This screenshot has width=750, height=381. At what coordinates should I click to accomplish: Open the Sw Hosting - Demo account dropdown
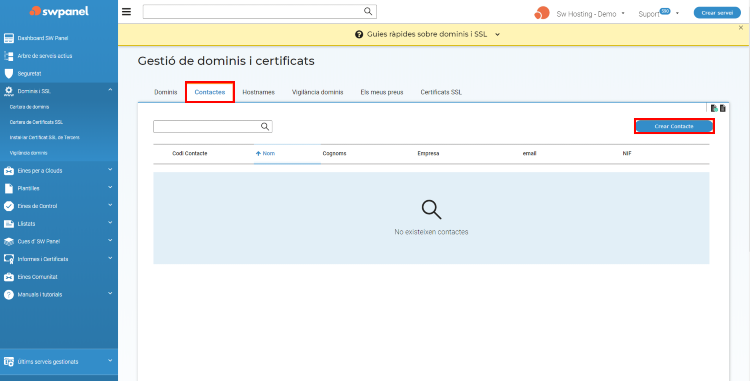coord(591,14)
